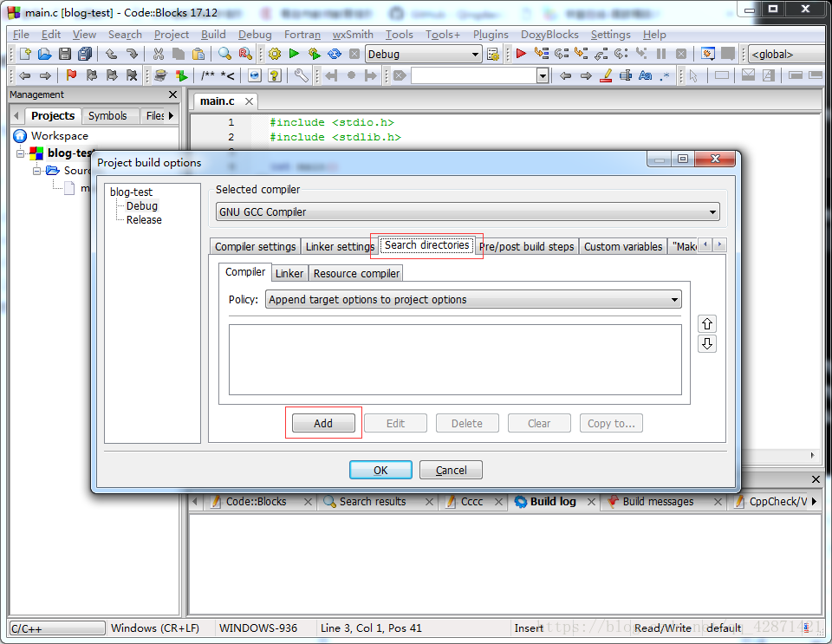
Task: Select blog-test root in dialog tree
Action: [x=131, y=192]
